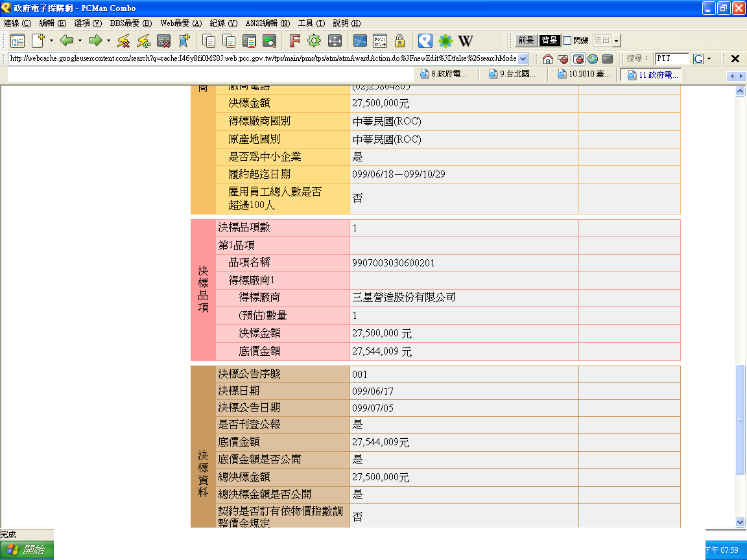Select the 背景 background color button
Screen dimensions: 747x560
[549, 41]
